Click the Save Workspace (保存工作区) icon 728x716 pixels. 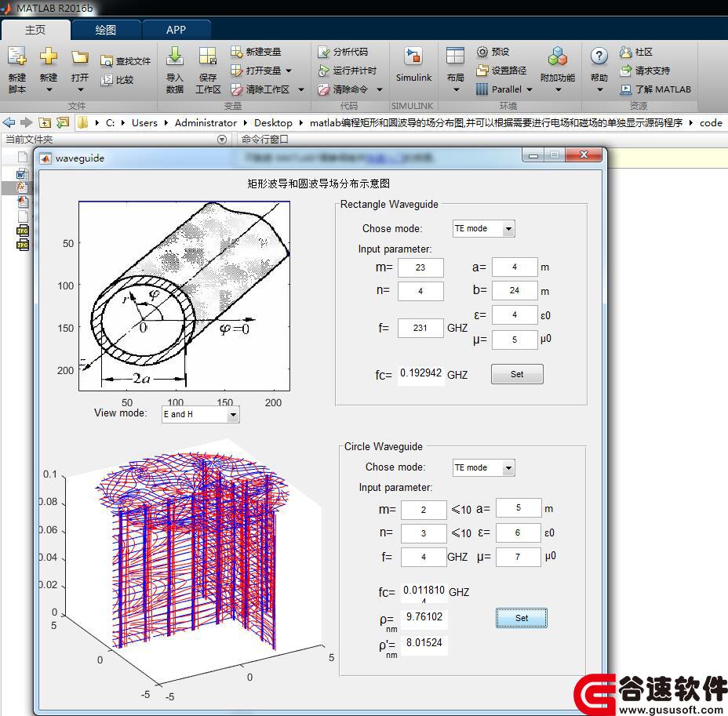(208, 56)
